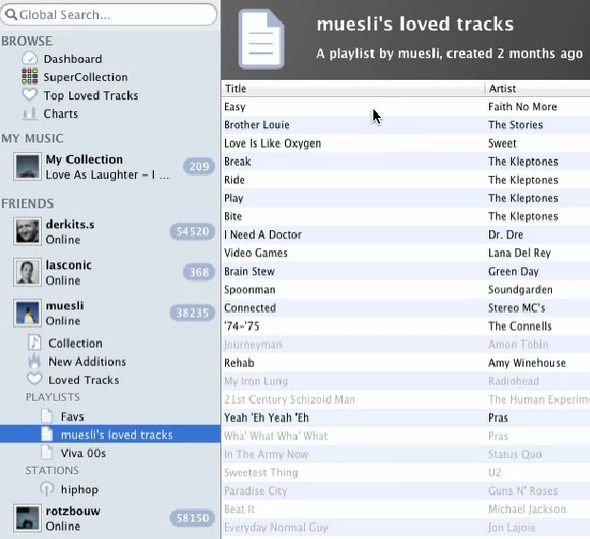The width and height of the screenshot is (590, 539).
Task: Click the Charts bar icon
Action: pos(30,113)
